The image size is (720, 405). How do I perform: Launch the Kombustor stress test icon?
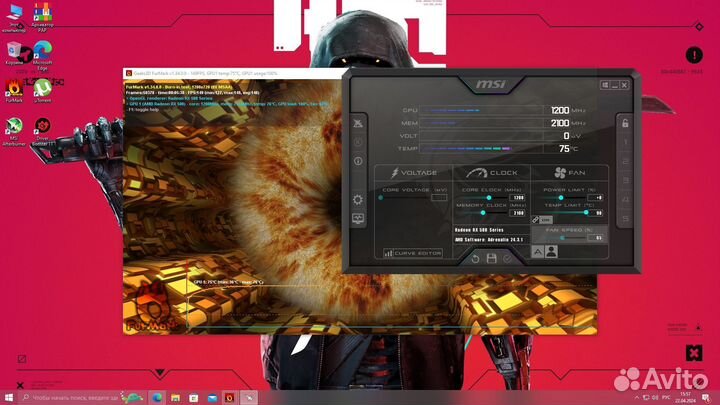(x=358, y=142)
